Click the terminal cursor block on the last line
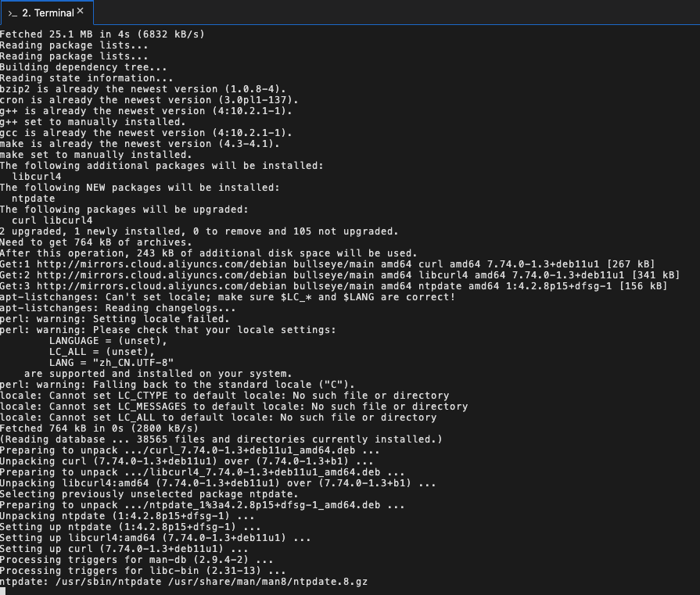 3,591
